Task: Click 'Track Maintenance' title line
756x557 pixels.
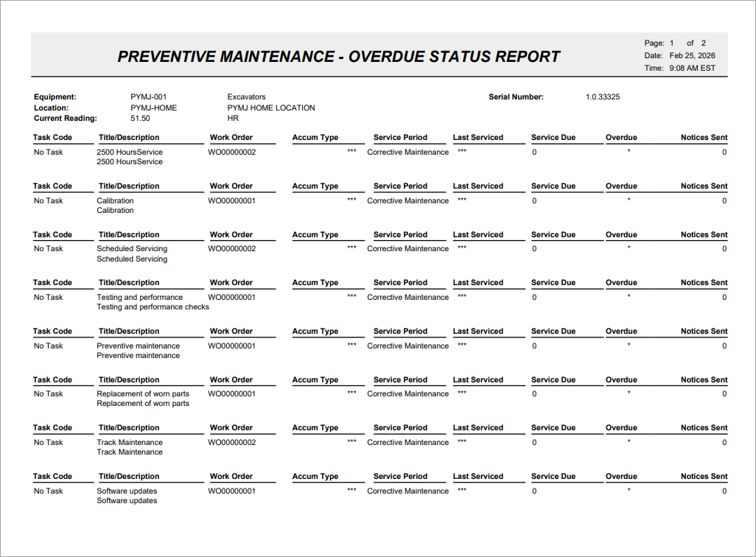Action: 129,442
